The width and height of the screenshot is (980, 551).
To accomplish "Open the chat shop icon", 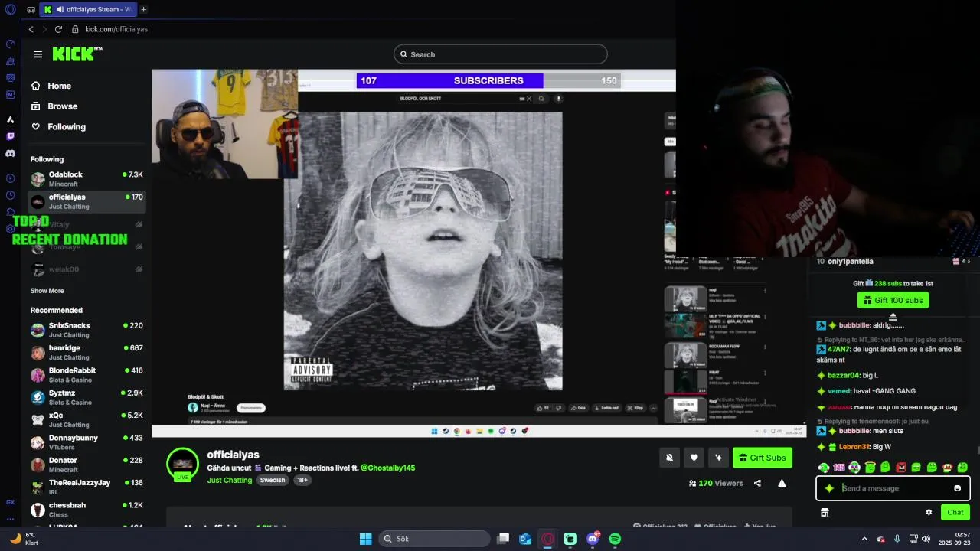I will tap(825, 512).
